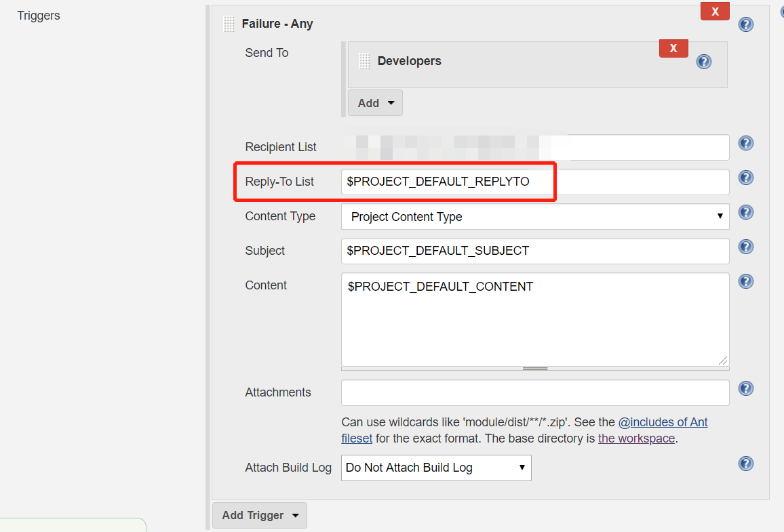Grab the Developers drag handle
784x532 pixels.
(364, 62)
